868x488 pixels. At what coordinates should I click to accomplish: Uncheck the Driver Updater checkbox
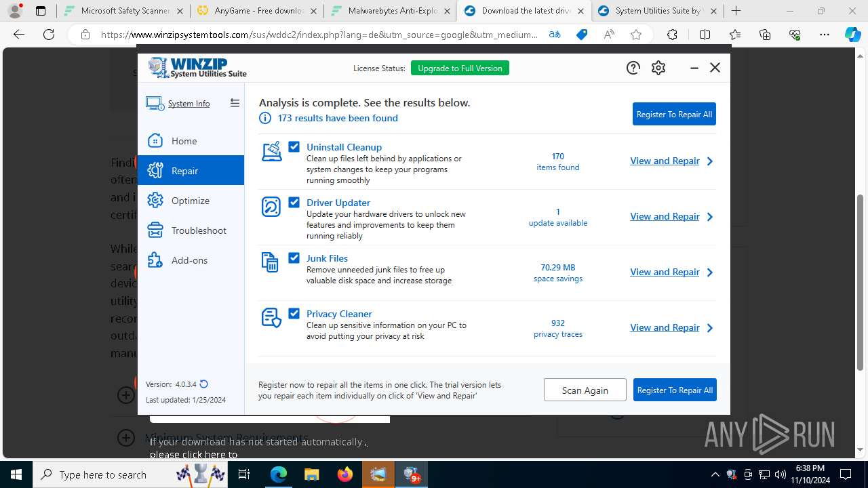tap(294, 203)
